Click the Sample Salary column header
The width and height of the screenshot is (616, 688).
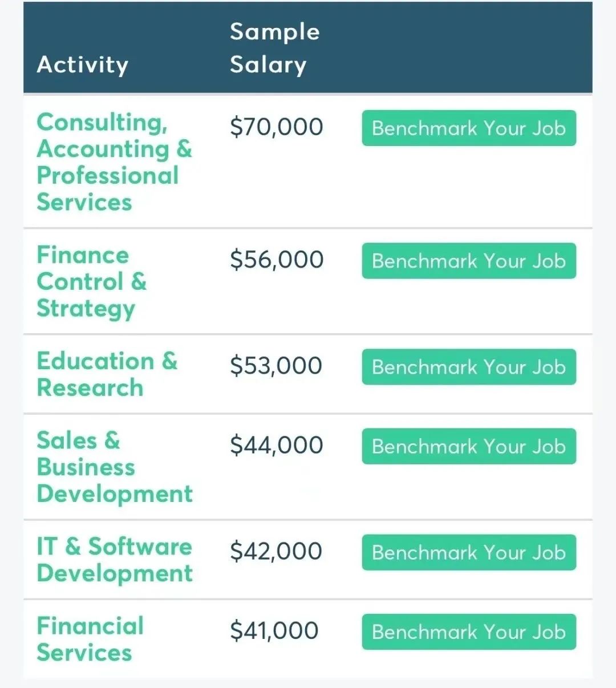coord(274,48)
